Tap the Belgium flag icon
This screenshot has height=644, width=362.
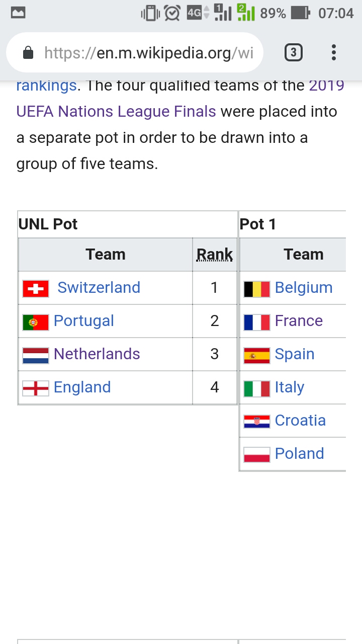(257, 289)
